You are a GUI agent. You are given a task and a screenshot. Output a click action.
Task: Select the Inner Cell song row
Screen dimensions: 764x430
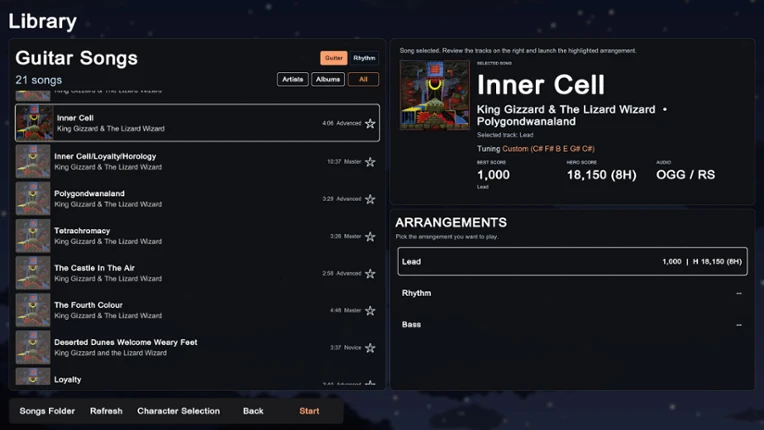pos(197,123)
